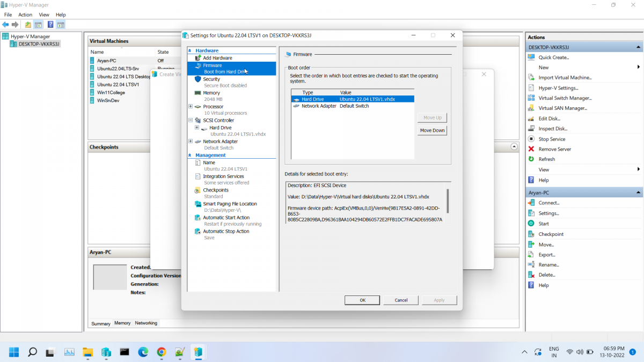Collapse DESKTOP-VKKRS3J actions section
Viewport: 644px width, 362px height.
(x=639, y=47)
